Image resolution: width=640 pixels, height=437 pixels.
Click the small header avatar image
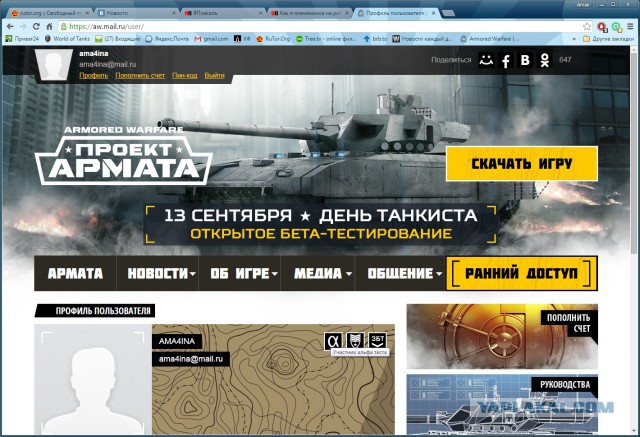[x=53, y=64]
